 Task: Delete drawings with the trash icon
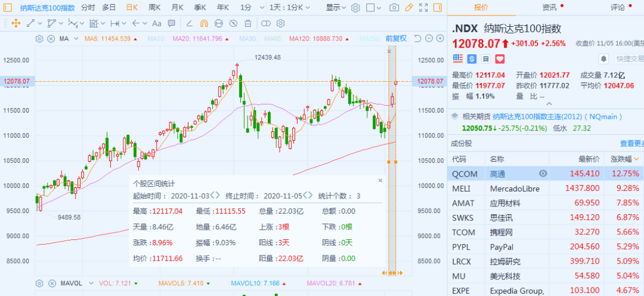[247, 23]
